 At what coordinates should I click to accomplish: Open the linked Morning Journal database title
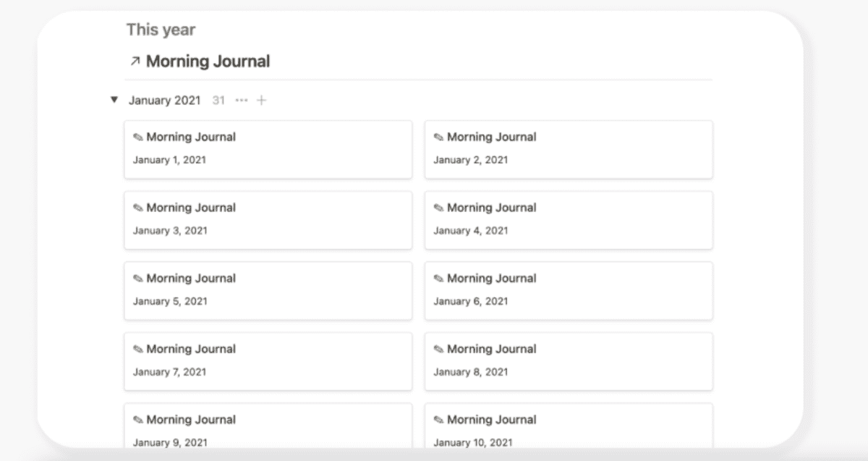click(x=208, y=62)
